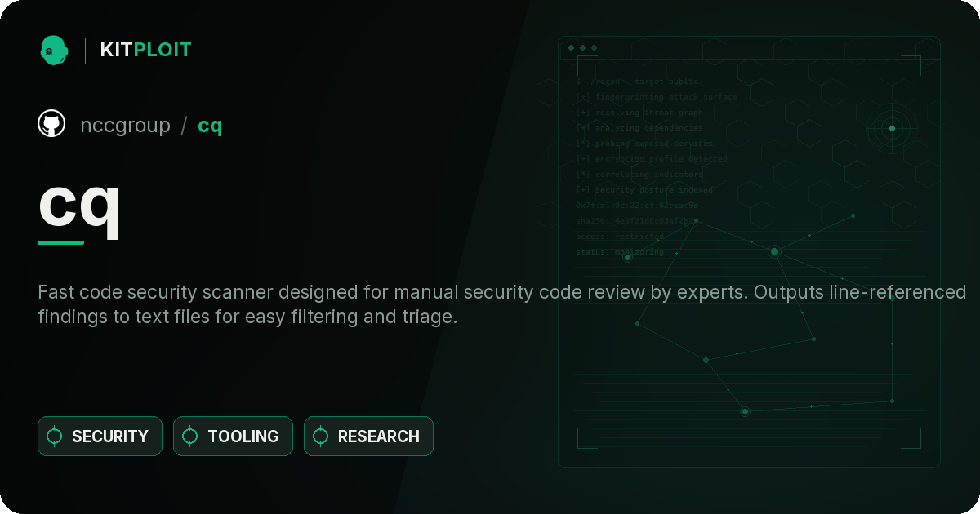
Task: Click the 'correlating indicators' terminal line
Action: click(639, 175)
